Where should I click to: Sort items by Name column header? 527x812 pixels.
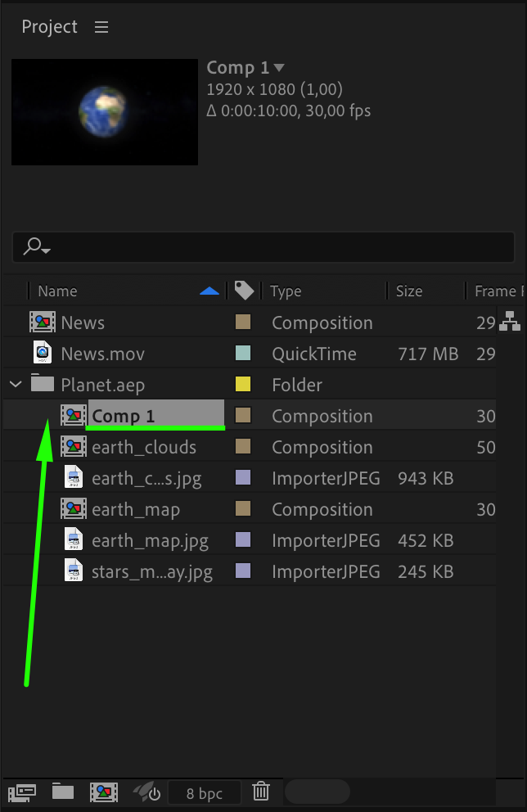57,291
